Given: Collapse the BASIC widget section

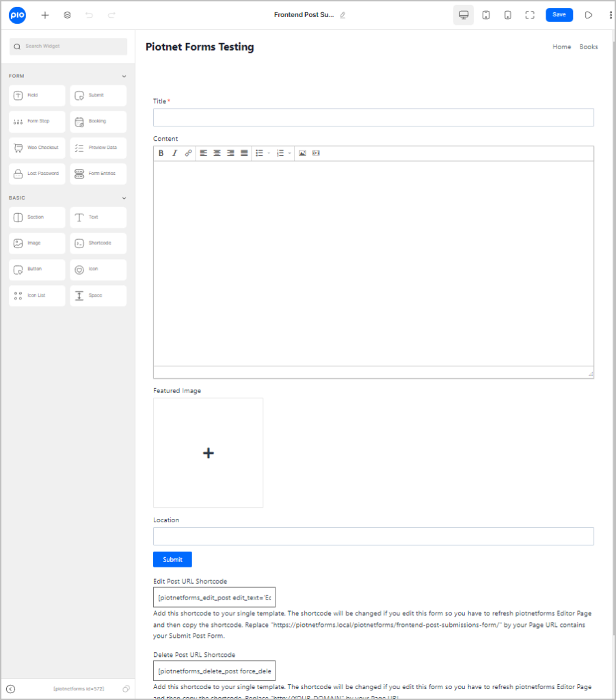Looking at the screenshot, I should [x=124, y=198].
